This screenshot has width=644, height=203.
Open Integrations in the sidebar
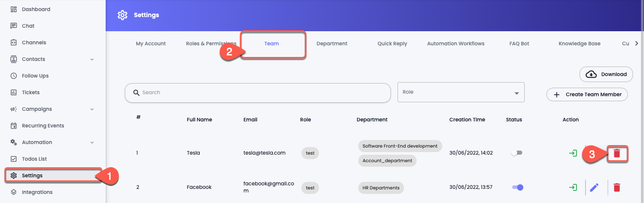coord(32,192)
